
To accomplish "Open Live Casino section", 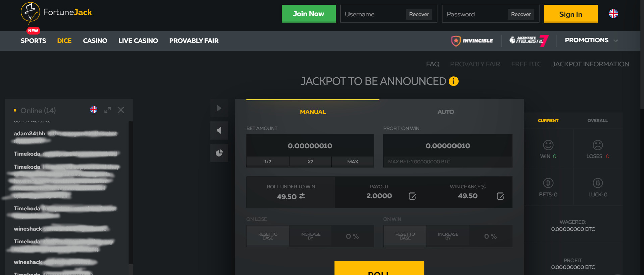I will [x=138, y=41].
